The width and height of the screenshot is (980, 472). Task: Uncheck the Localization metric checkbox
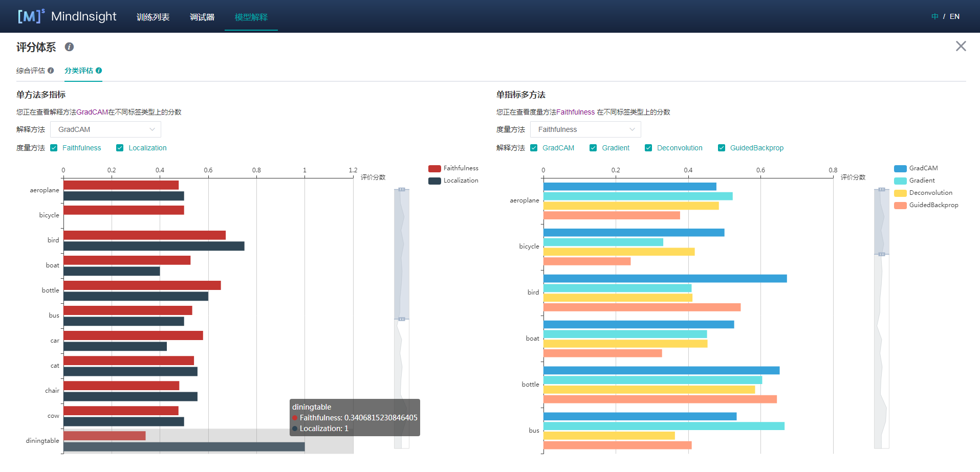tap(120, 148)
